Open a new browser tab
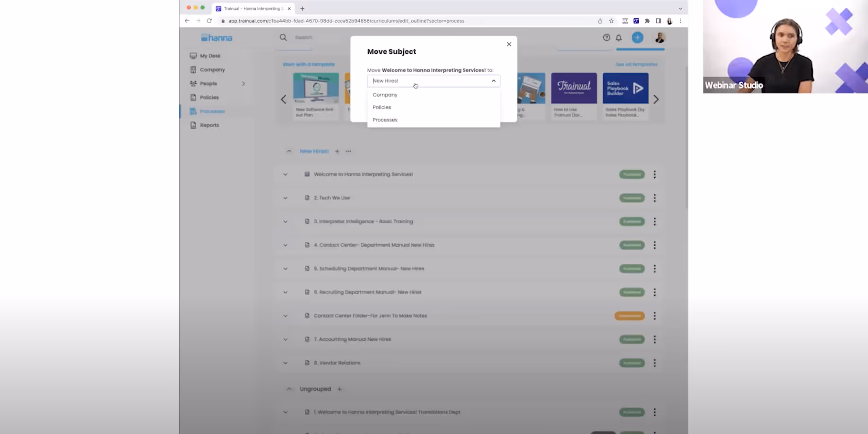This screenshot has width=868, height=434. pyautogui.click(x=303, y=9)
